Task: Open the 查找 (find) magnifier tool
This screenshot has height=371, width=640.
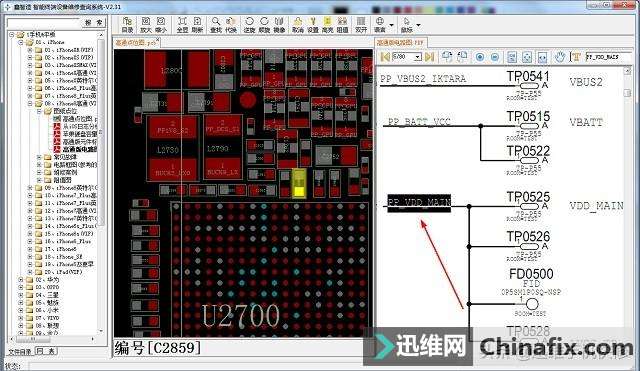Action: [x=216, y=25]
